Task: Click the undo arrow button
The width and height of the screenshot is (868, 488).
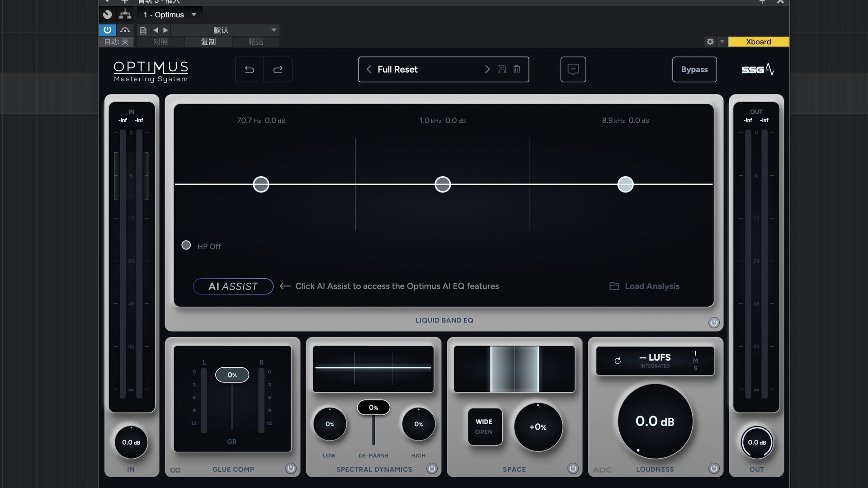Action: [x=250, y=70]
